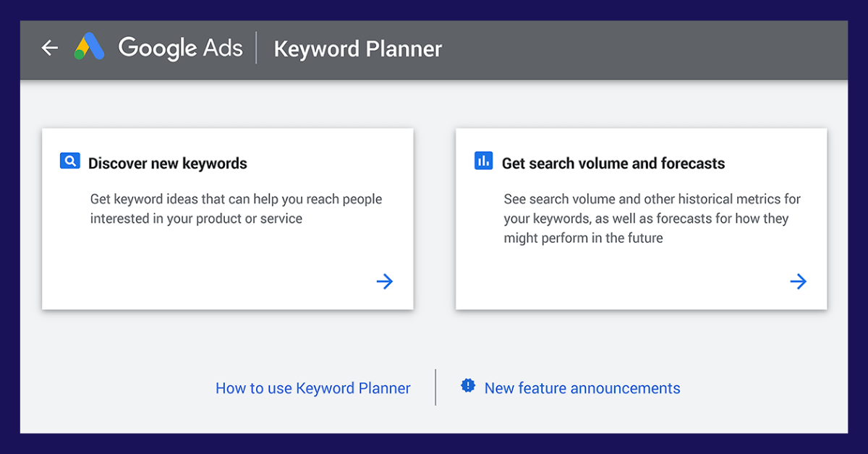Click the new feature announcement badge icon
Viewport: 868px width, 454px height.
(468, 385)
